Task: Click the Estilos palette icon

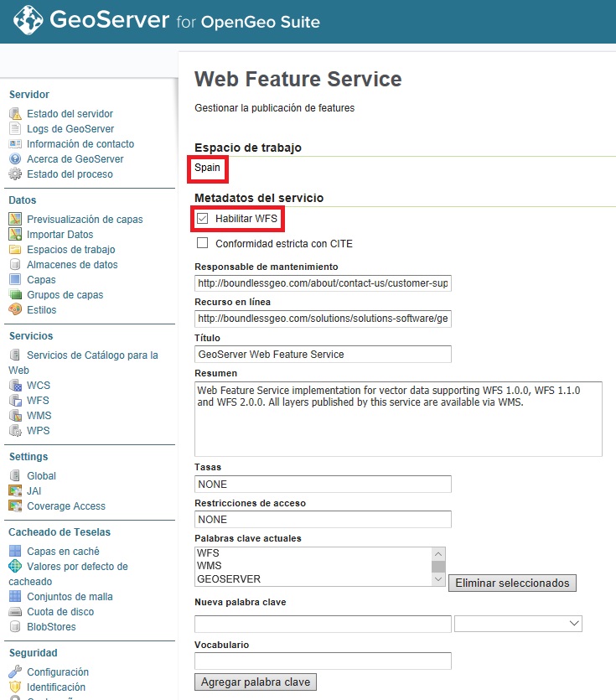Action: (x=15, y=310)
